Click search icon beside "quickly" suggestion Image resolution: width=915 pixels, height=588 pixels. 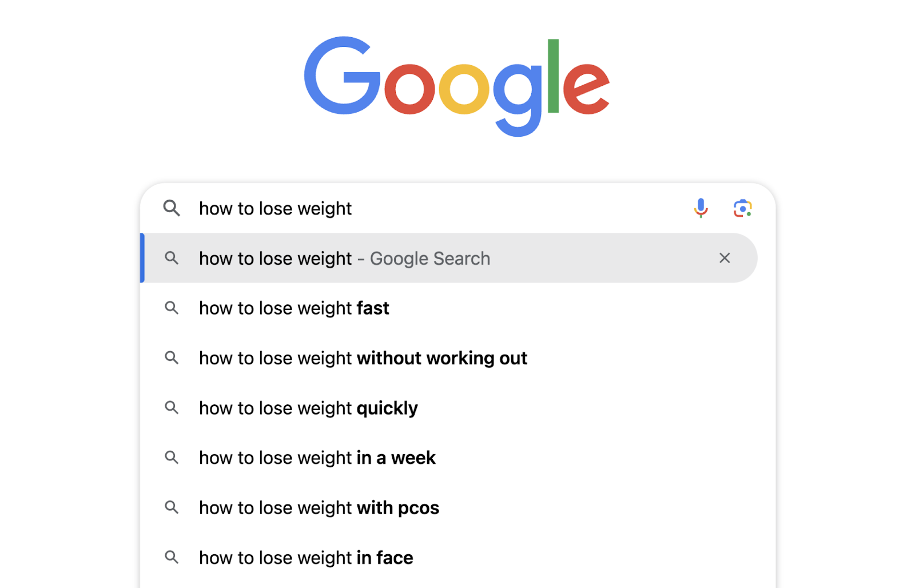point(172,408)
